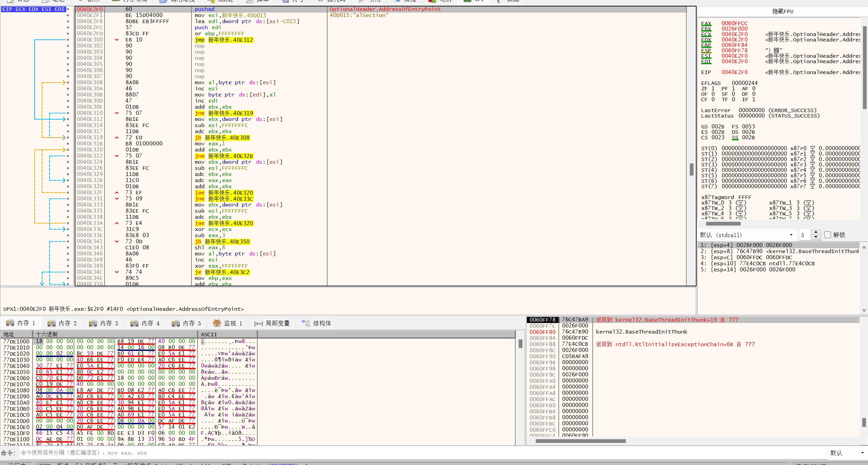868x465 pixels.
Task: Click the jump arrow marker at 0040E300
Action: click(x=117, y=40)
